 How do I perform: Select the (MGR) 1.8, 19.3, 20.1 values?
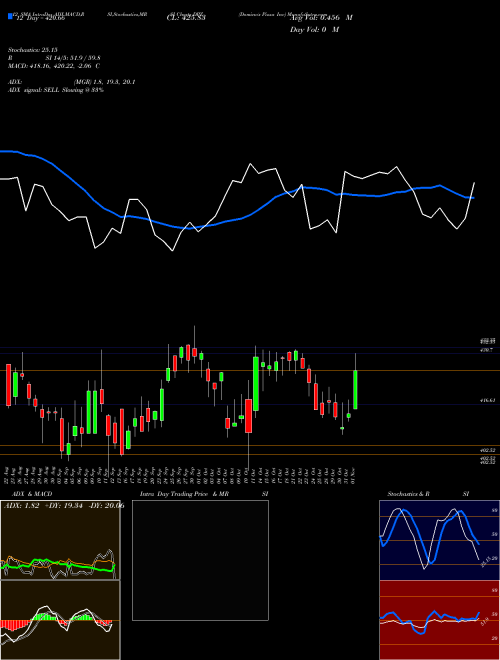pyautogui.click(x=104, y=82)
